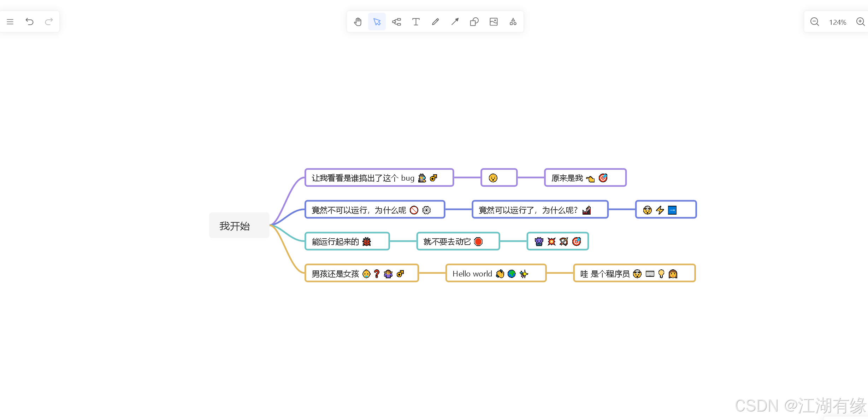This screenshot has width=868, height=420.
Task: Select the 就不要去动它 node
Action: point(458,241)
